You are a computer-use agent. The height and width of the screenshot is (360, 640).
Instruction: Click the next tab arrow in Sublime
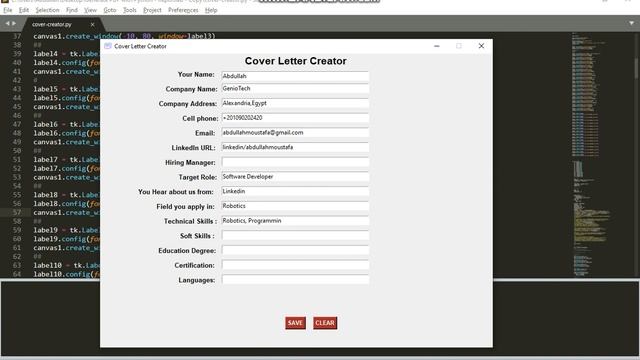pyautogui.click(x=14, y=24)
